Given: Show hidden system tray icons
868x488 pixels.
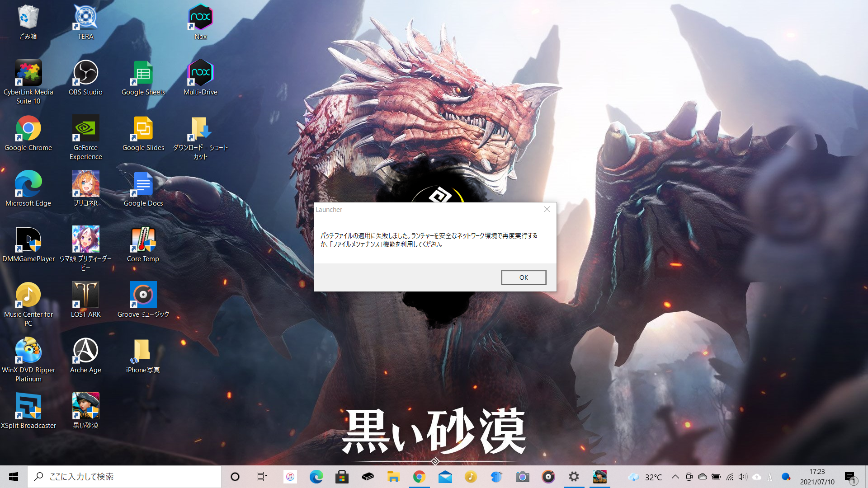Looking at the screenshot, I should pos(675,477).
